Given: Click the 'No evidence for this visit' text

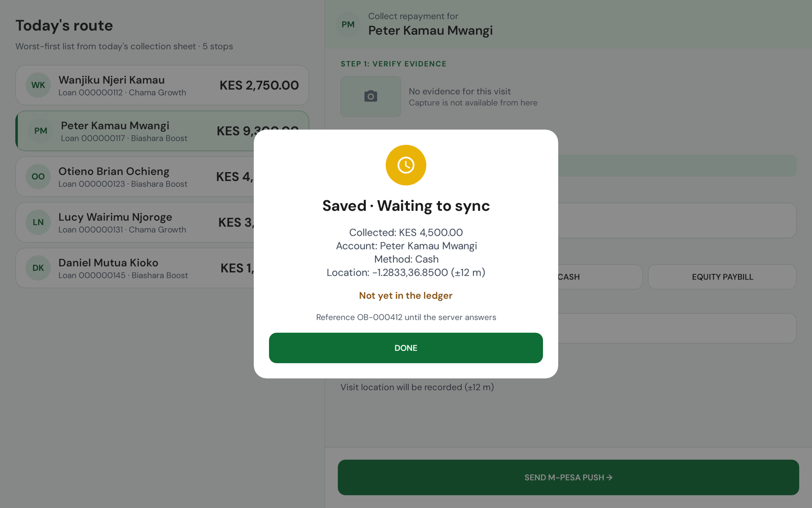Looking at the screenshot, I should click(460, 91).
